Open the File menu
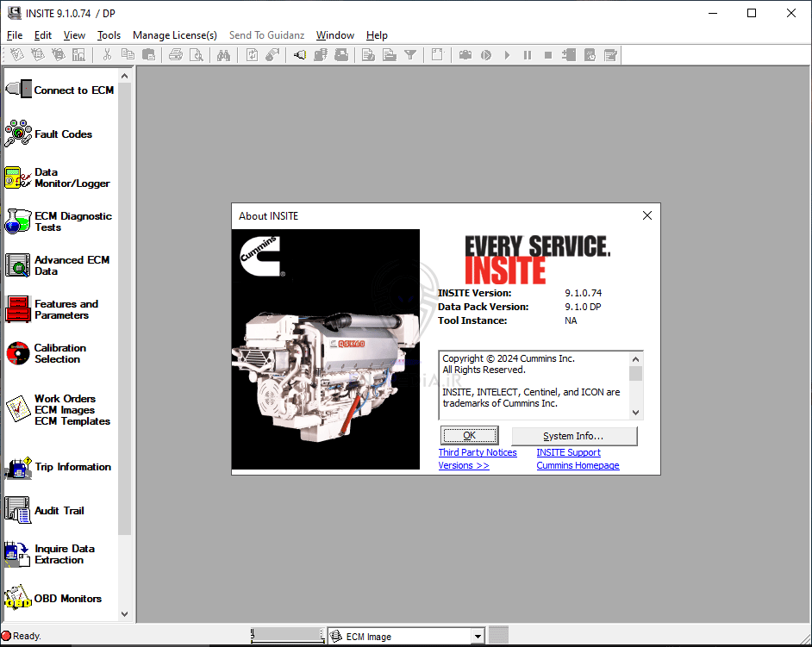This screenshot has height=647, width=812. pos(15,35)
